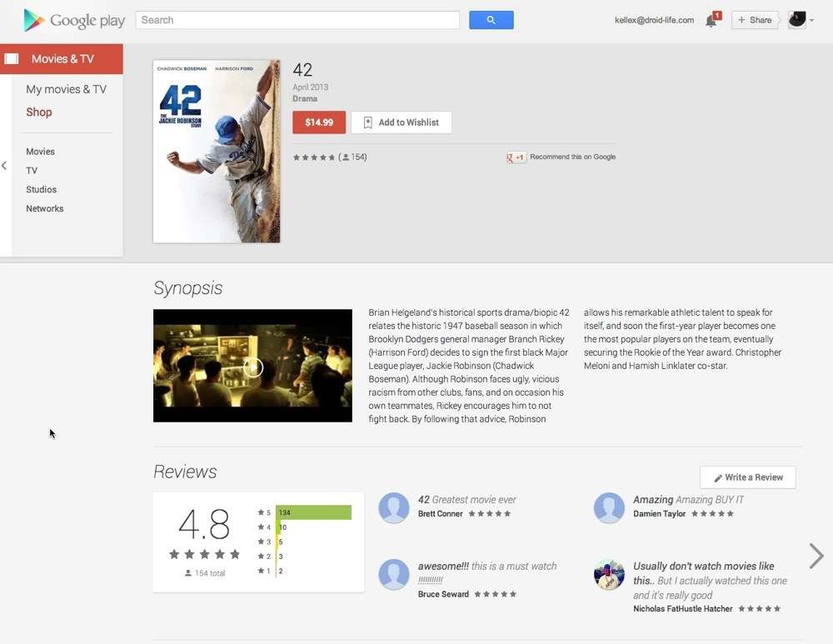
Task: Click the Google +1 recommend icon
Action: click(x=516, y=157)
